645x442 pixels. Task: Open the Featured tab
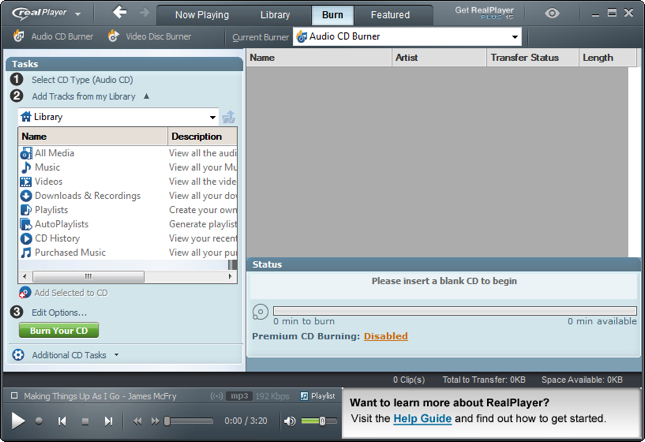pos(390,15)
